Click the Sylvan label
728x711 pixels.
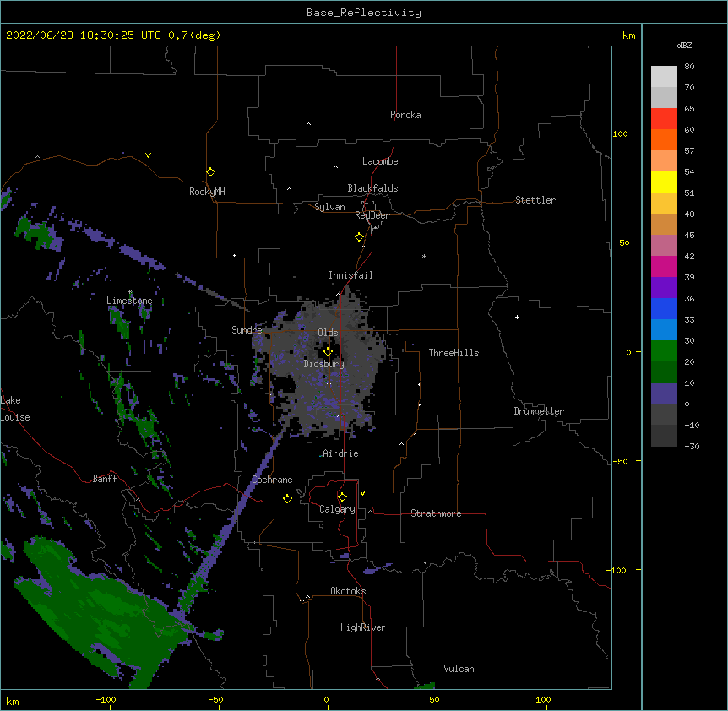click(x=329, y=207)
